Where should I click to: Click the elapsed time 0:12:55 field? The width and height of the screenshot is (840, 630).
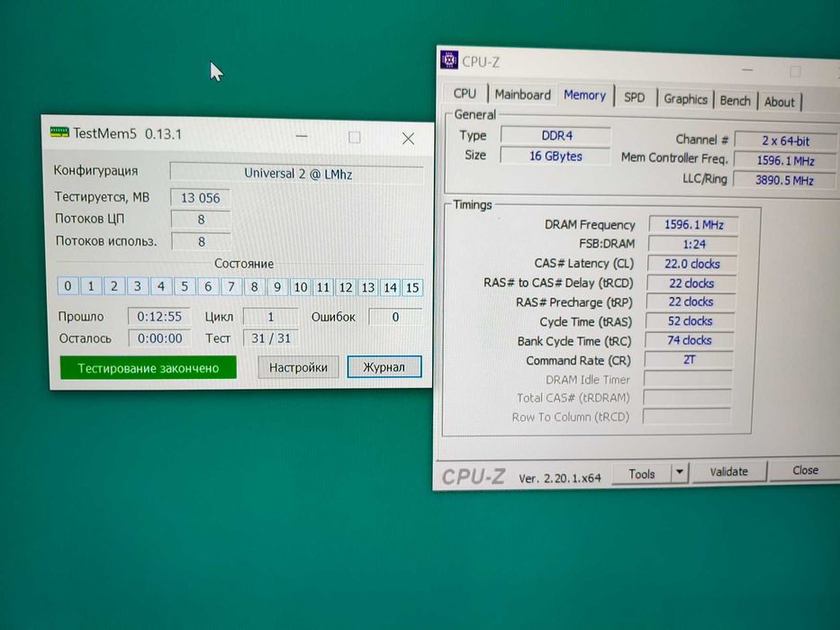point(159,317)
